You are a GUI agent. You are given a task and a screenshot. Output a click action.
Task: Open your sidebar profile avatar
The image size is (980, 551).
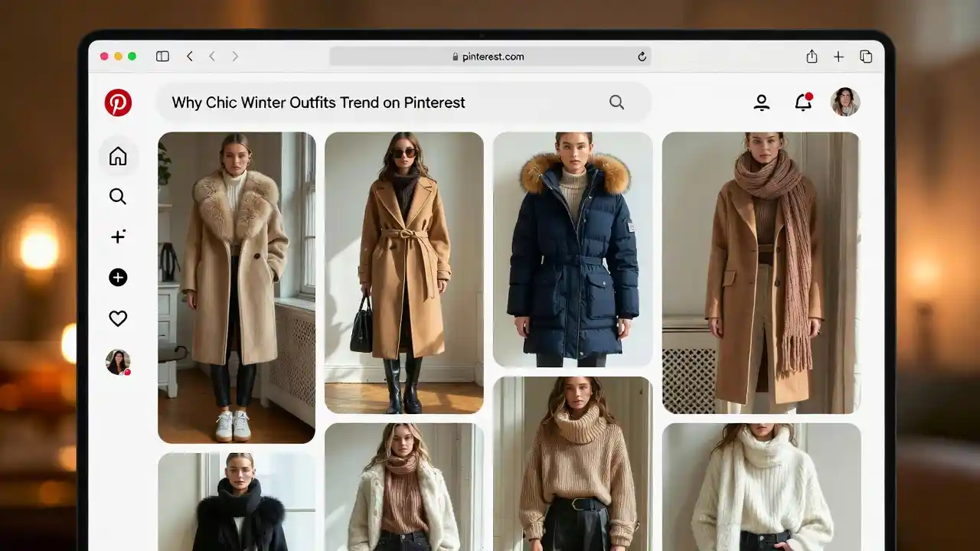coord(118,361)
